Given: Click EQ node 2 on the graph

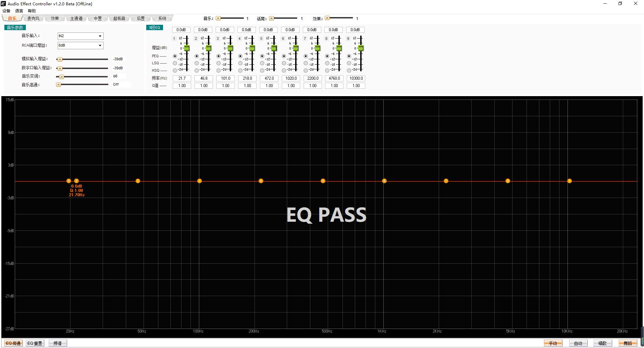Looking at the screenshot, I should coord(138,181).
